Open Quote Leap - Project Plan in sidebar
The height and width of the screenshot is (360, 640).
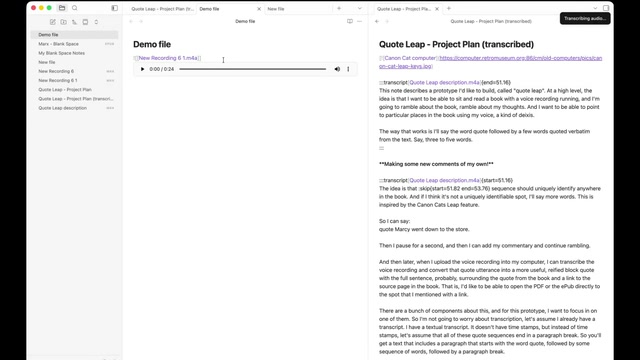[x=74, y=89]
